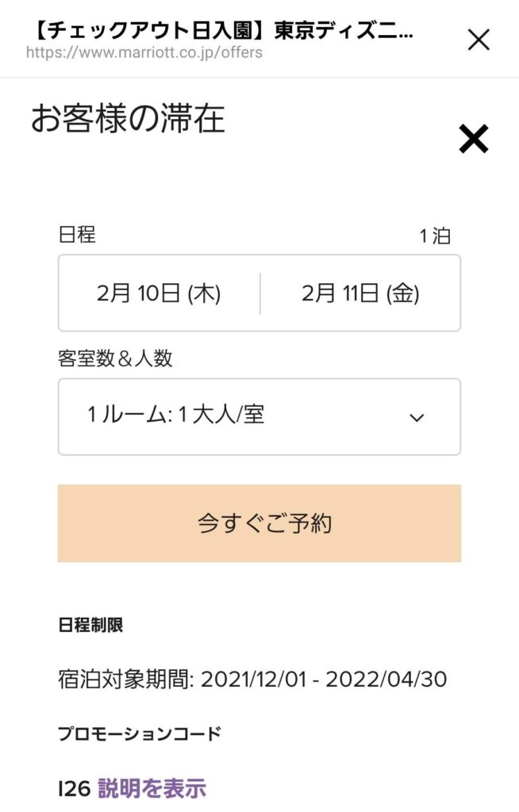Select the check-out date 2月 11日 (金)
Image resolution: width=519 pixels, height=812 pixels.
point(360,293)
